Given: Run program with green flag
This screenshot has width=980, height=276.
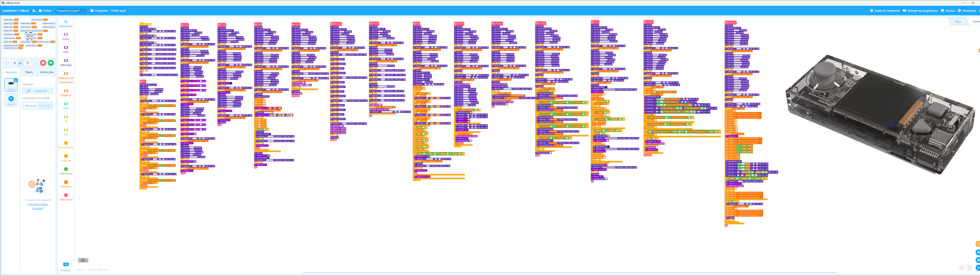Looking at the screenshot, I should tap(51, 63).
